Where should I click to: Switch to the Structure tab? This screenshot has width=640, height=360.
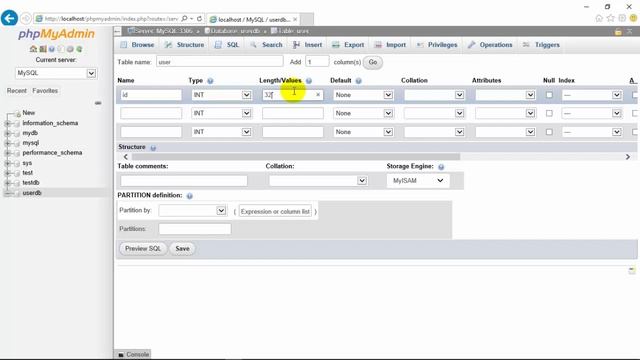tap(184, 45)
